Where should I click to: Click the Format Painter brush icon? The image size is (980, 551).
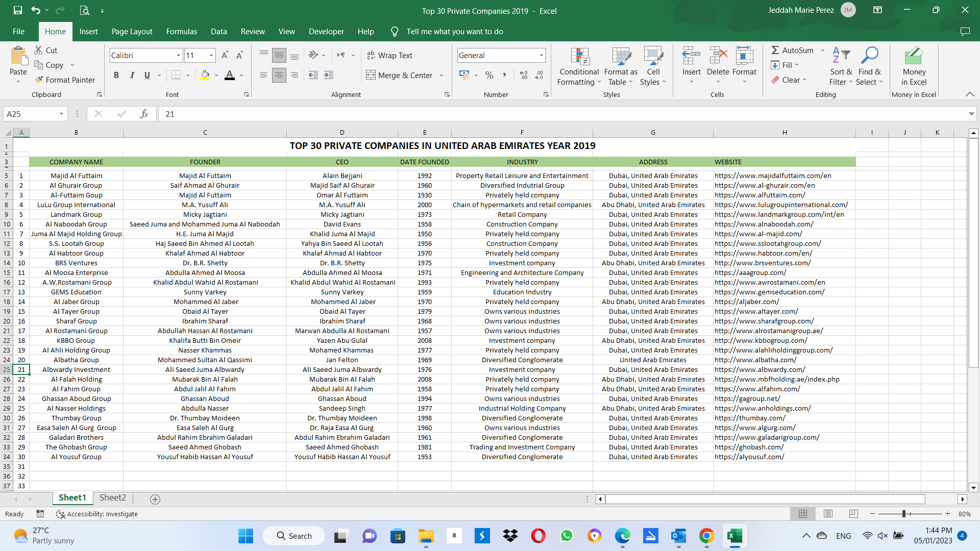(39, 80)
